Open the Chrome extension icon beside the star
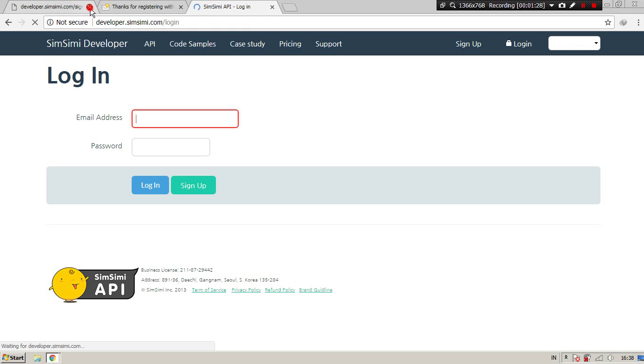Image resolution: width=644 pixels, height=364 pixels. coord(623,22)
